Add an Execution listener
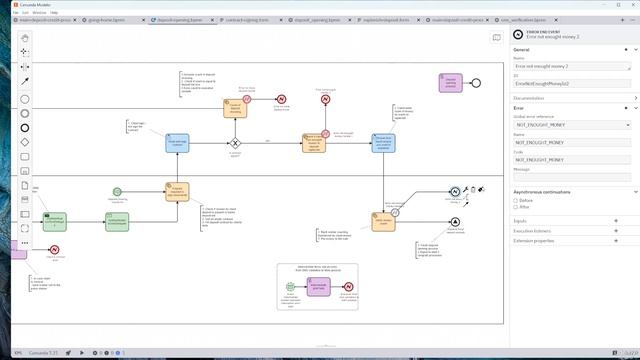The height and width of the screenshot is (360, 640). tap(616, 231)
